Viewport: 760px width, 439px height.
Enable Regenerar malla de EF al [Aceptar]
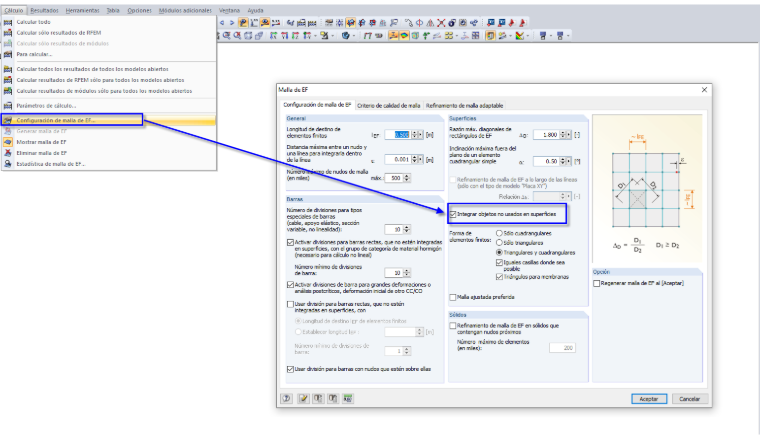pyautogui.click(x=597, y=283)
